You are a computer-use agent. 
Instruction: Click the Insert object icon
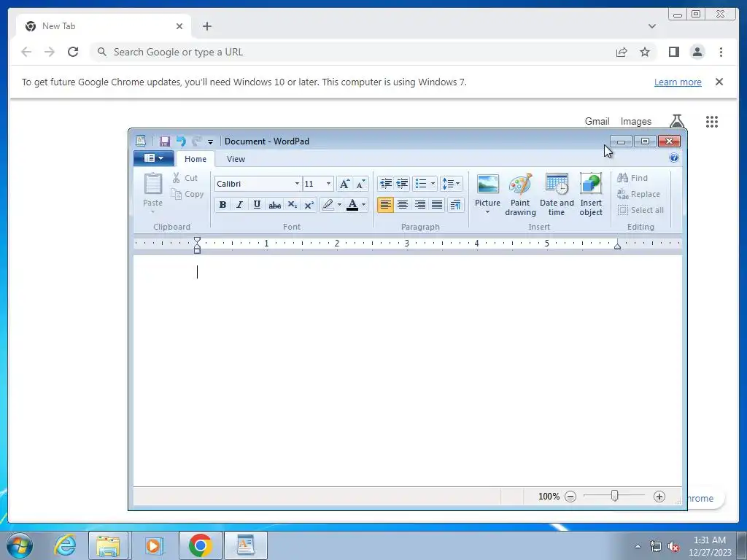pyautogui.click(x=591, y=194)
